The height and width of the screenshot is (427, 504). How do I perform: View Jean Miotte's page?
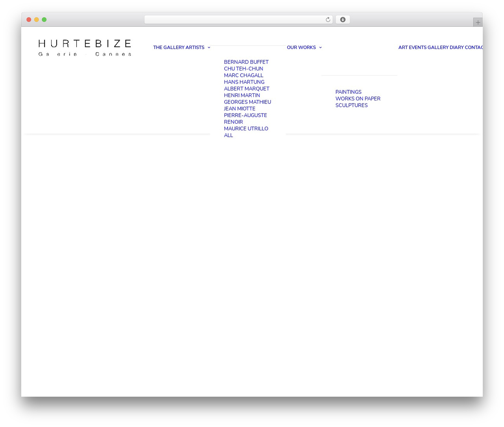(x=239, y=109)
